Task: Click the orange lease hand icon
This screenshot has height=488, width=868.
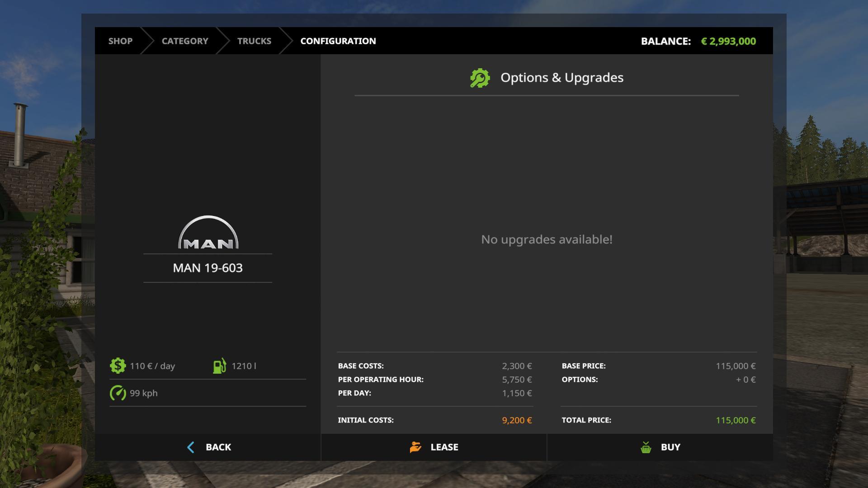Action: [415, 447]
